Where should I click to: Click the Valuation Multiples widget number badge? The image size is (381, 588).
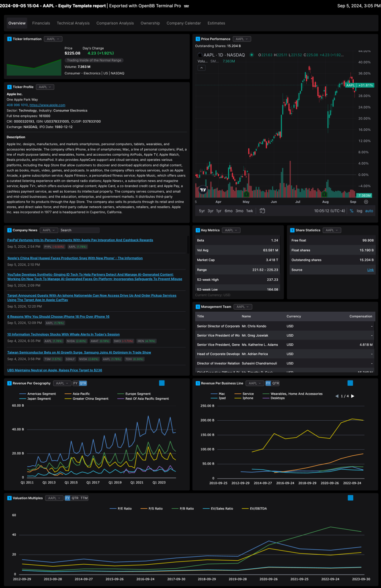point(9,498)
